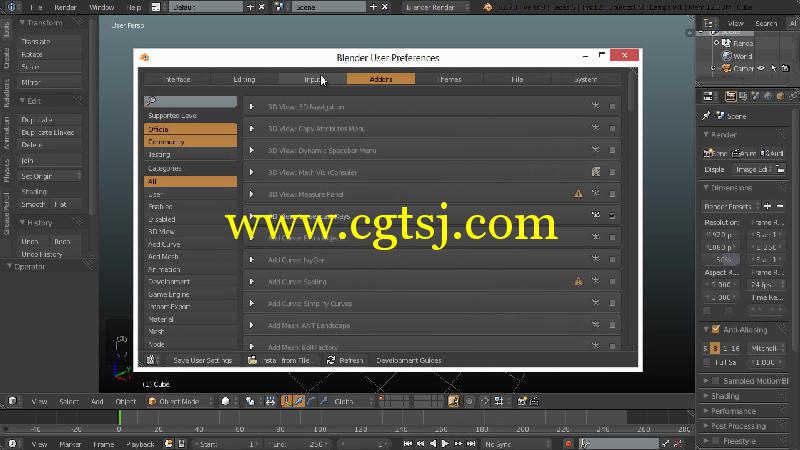Select the rotate manipulator icon
800x450 pixels.
point(311,402)
